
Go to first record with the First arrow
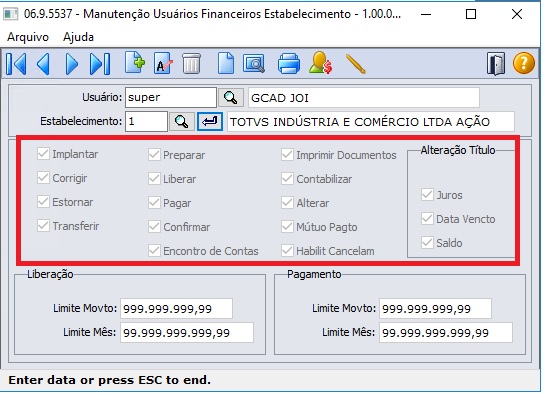(16, 64)
